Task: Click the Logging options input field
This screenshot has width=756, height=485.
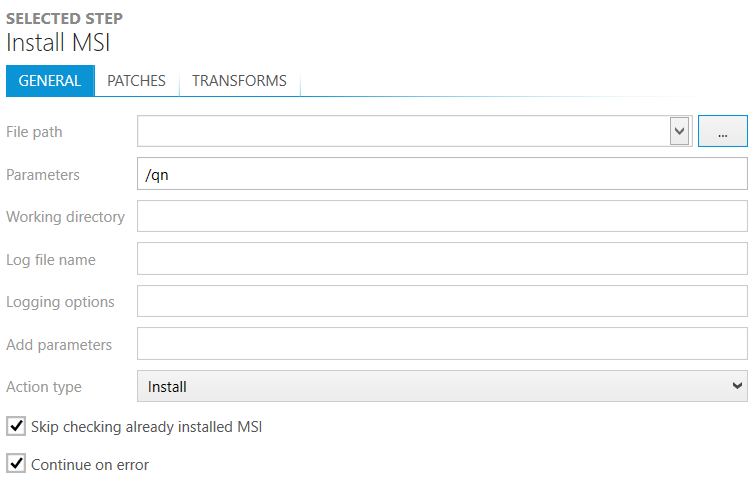Action: point(442,302)
